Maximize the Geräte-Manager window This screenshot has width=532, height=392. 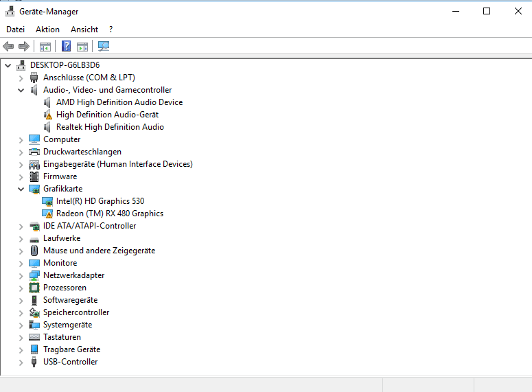coord(487,11)
